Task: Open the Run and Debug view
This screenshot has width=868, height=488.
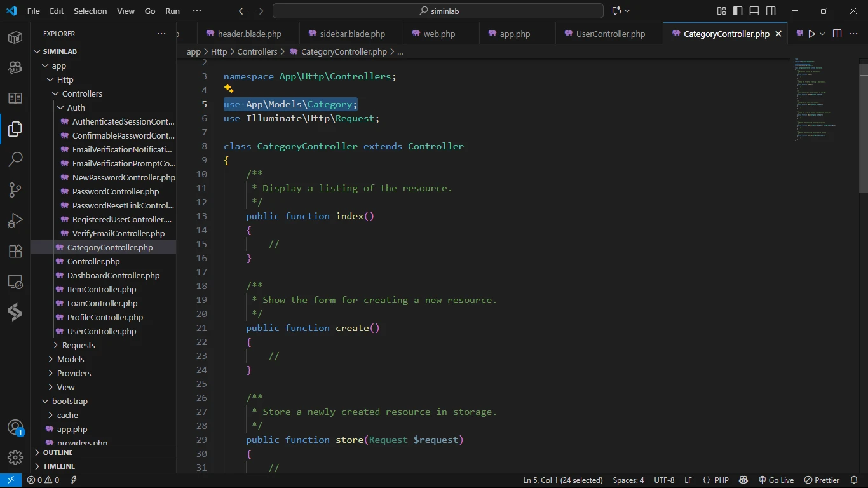Action: tap(15, 220)
